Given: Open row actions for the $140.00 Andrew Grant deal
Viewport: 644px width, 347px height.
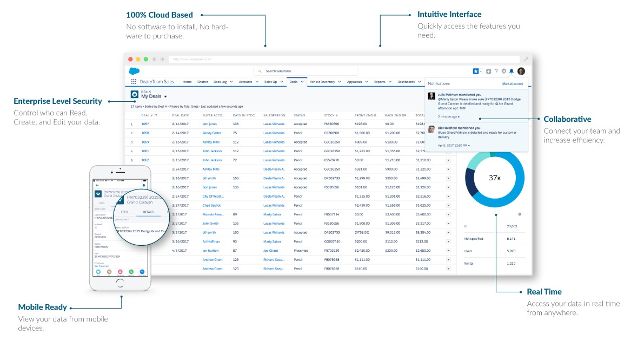Looking at the screenshot, I should click(x=448, y=269).
